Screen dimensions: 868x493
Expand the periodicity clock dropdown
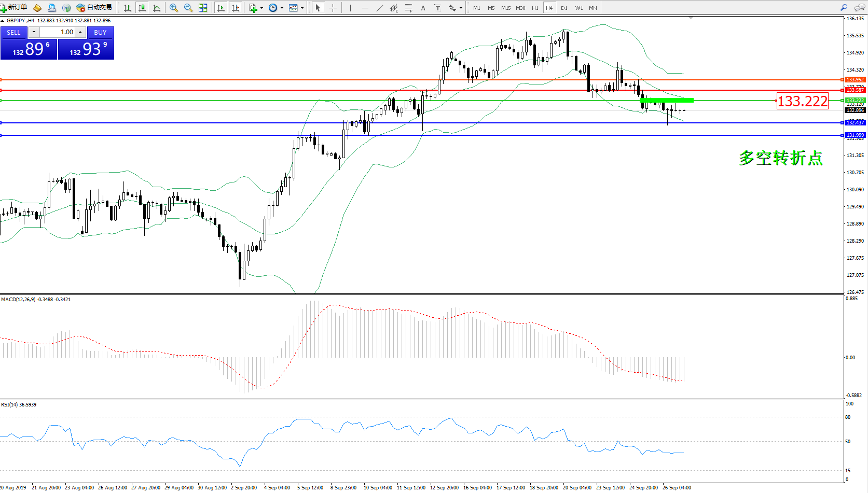(x=282, y=8)
